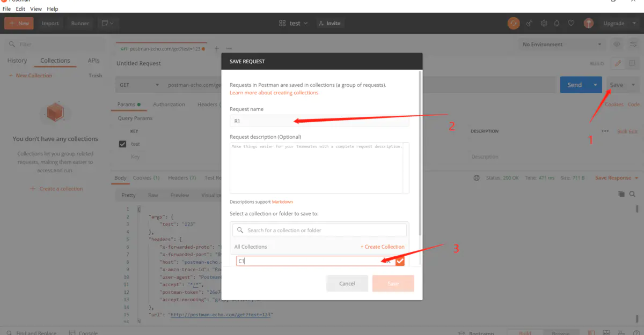Click the sidebar Filter search icon
Screen dimensions: 644x335
pos(12,44)
